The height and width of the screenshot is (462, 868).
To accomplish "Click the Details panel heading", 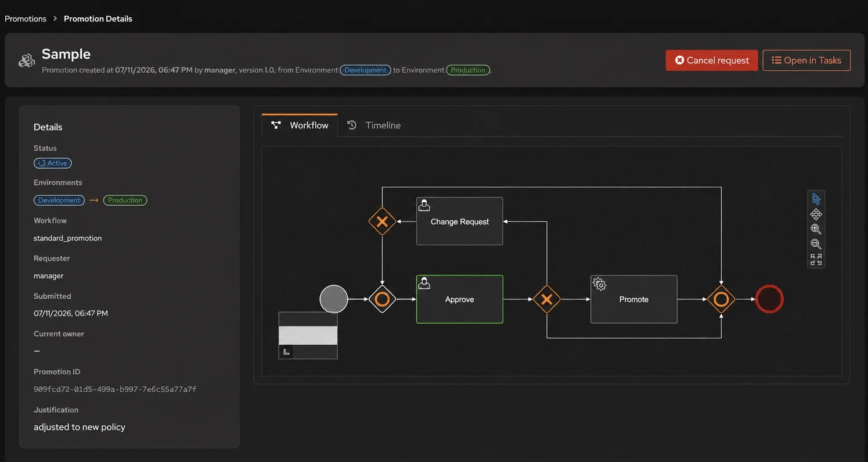I will click(x=48, y=127).
